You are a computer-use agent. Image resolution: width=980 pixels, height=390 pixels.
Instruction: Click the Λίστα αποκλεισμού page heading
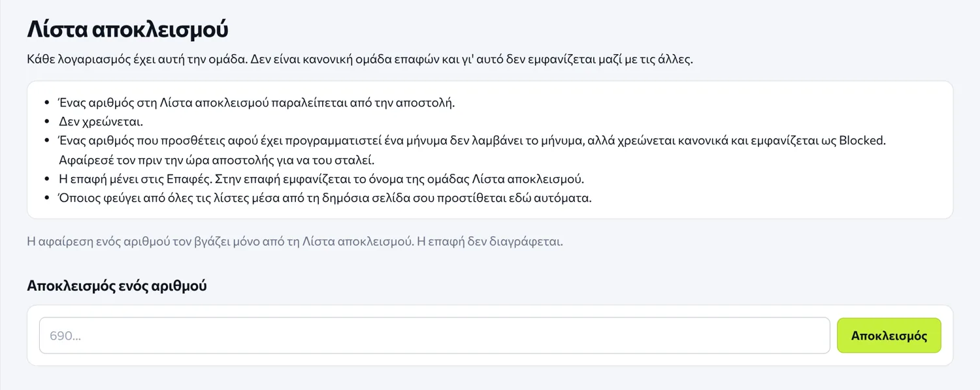(x=127, y=29)
